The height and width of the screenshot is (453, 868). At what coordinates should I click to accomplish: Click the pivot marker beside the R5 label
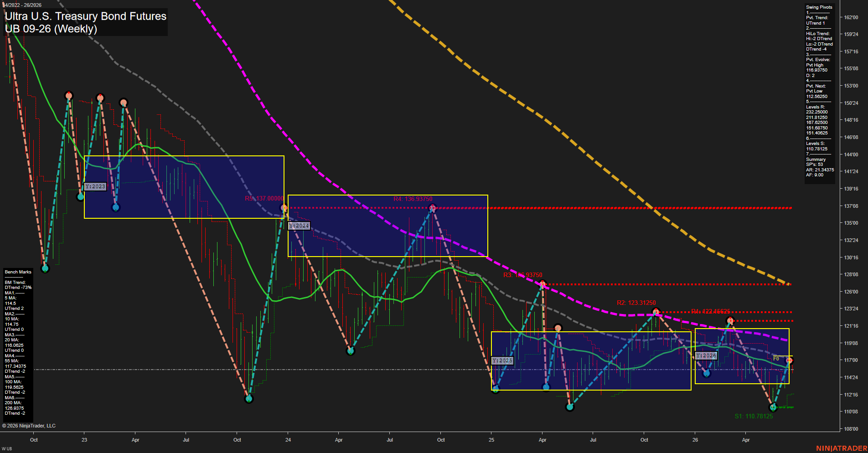point(284,208)
